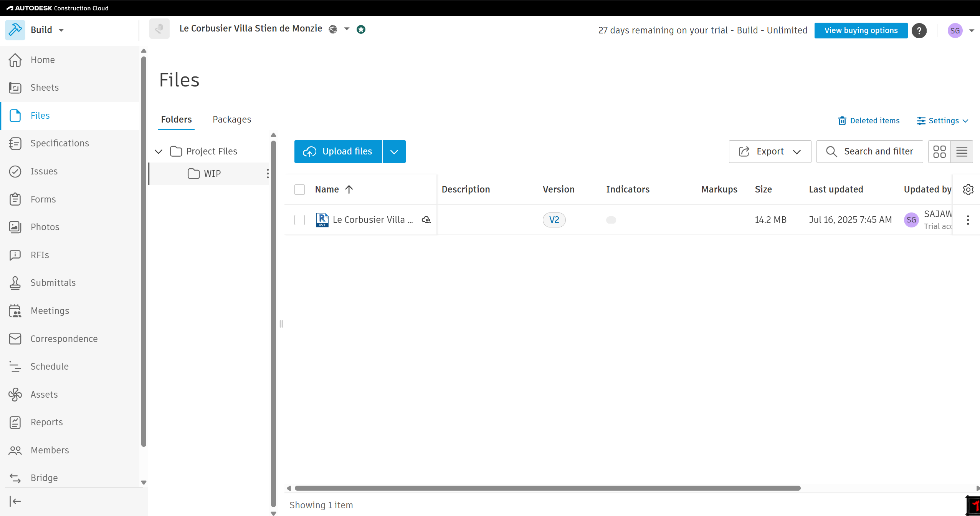This screenshot has height=516, width=980.
Task: Tick the select-all checkbox in header
Action: [x=299, y=189]
